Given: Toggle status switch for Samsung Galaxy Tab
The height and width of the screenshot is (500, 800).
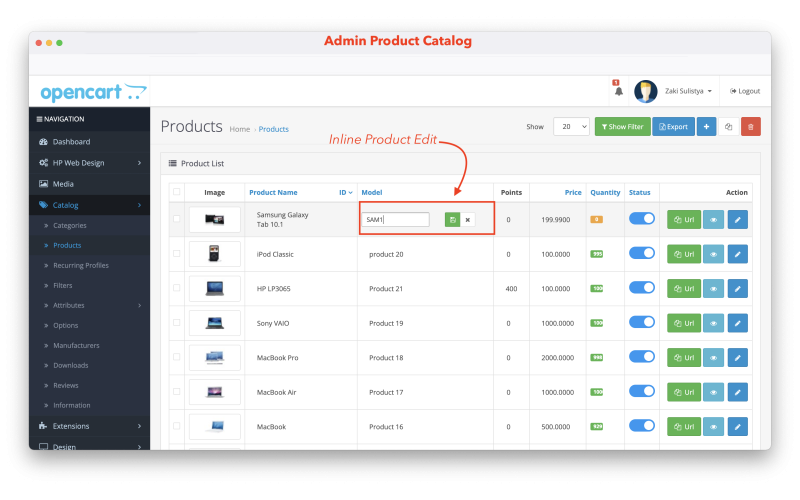Looking at the screenshot, I should pos(642,219).
